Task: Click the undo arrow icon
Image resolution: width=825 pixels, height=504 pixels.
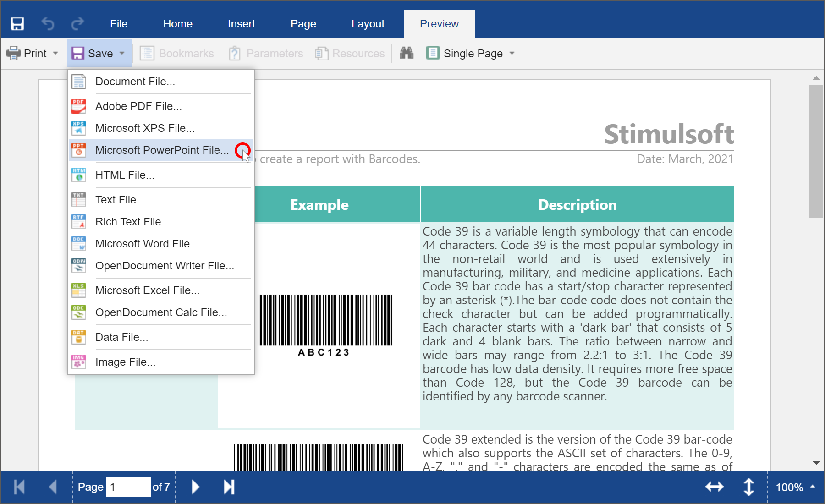Action: (x=48, y=24)
